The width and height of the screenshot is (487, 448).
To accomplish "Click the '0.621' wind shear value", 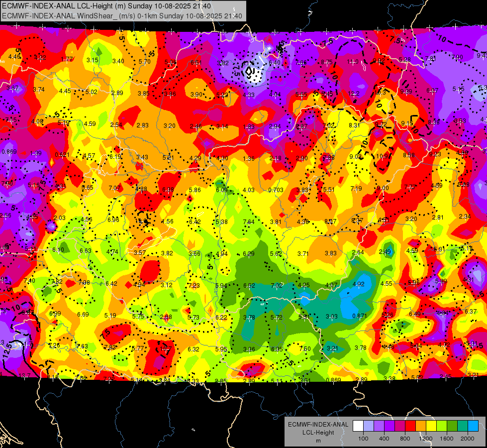I will 62,154.
